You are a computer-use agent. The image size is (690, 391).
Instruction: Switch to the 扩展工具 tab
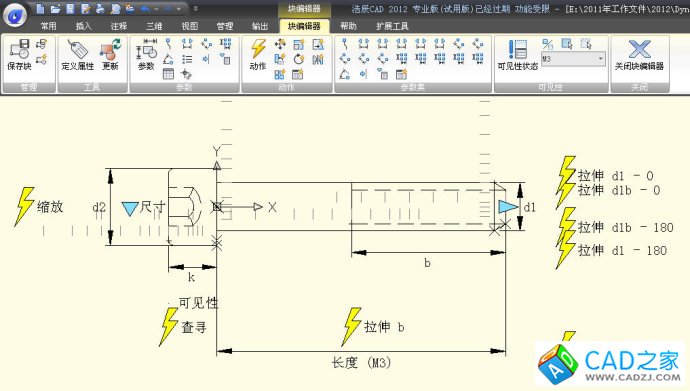point(392,26)
